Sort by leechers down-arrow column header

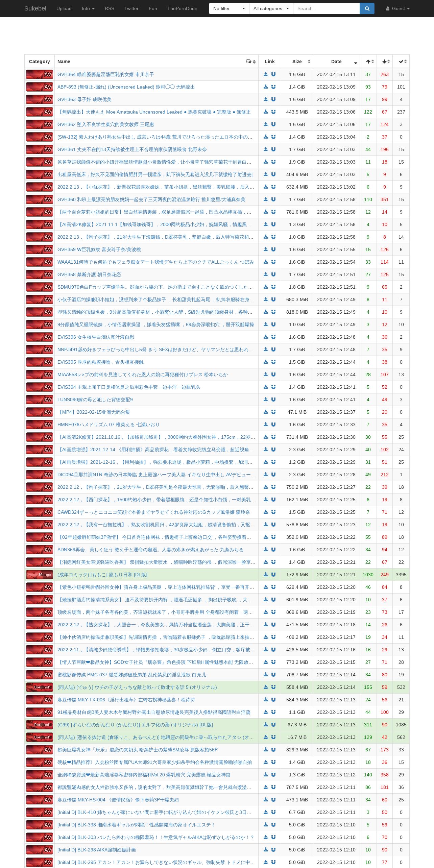(x=385, y=62)
